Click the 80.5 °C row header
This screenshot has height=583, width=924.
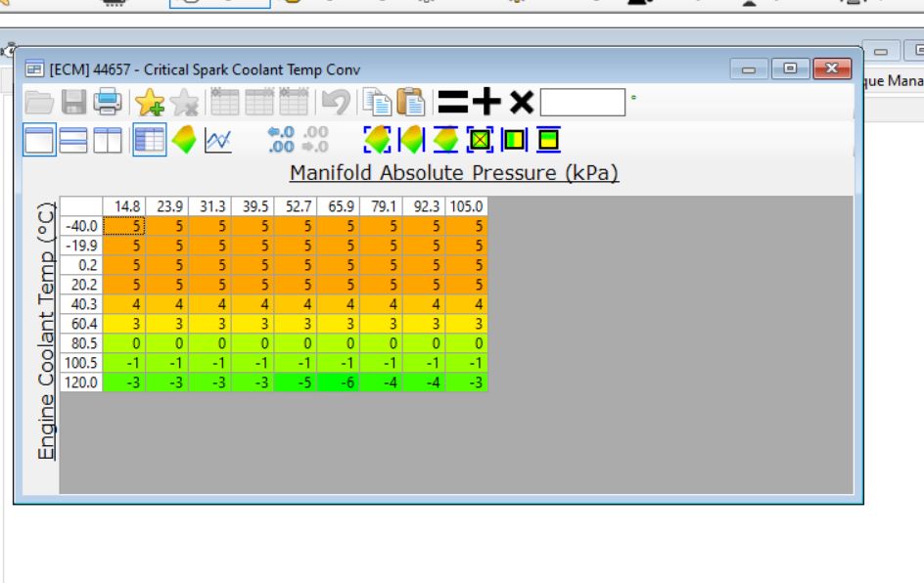point(81,343)
